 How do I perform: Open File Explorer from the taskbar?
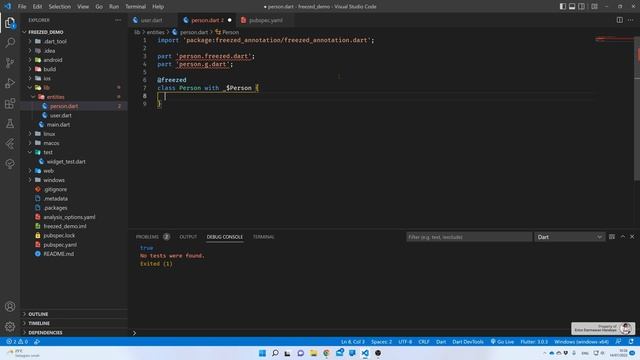[313, 353]
